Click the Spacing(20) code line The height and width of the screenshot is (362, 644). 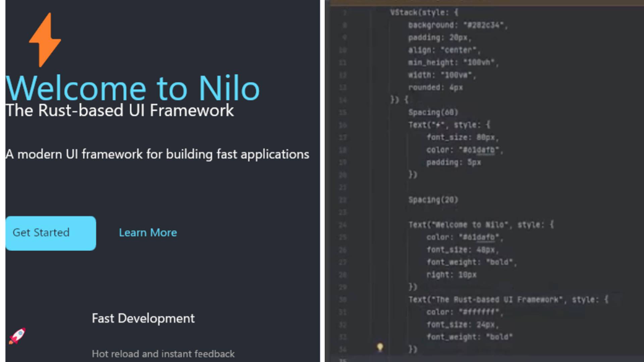point(433,200)
